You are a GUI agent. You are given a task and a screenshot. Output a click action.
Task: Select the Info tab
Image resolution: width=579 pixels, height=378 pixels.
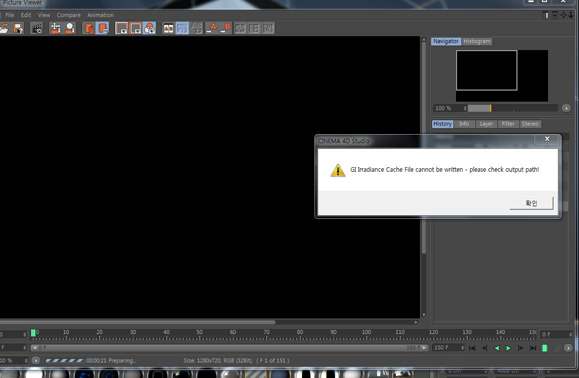464,124
